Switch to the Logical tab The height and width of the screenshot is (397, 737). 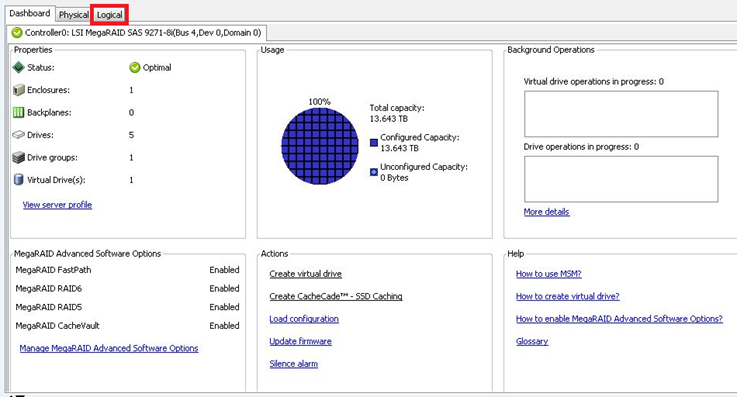pyautogui.click(x=110, y=15)
